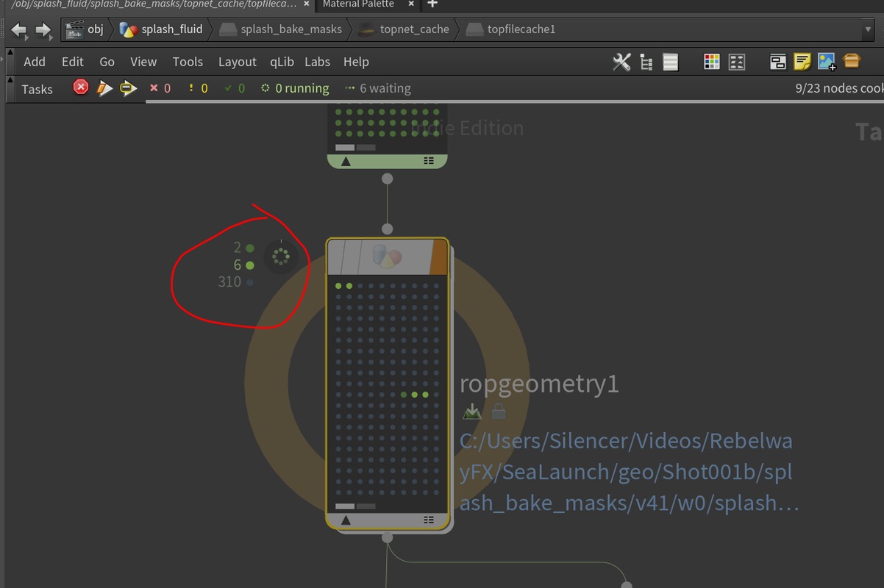Click the 2 cooked work items count
This screenshot has height=588, width=884.
point(243,248)
